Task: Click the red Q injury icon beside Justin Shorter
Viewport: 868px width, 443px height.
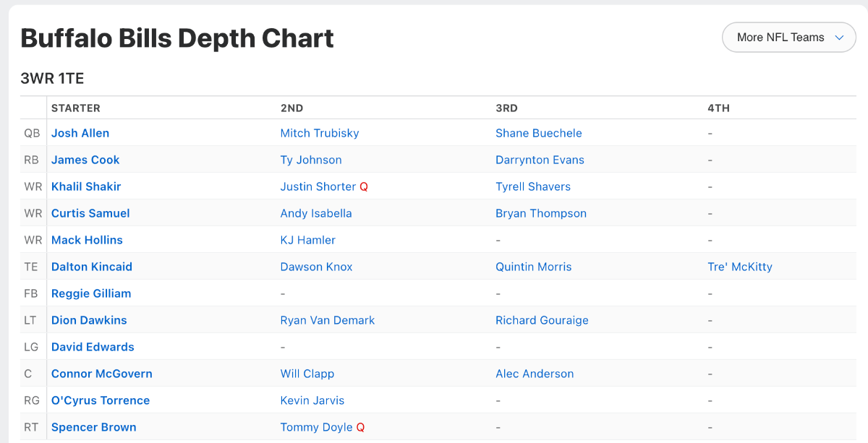Action: pos(364,186)
